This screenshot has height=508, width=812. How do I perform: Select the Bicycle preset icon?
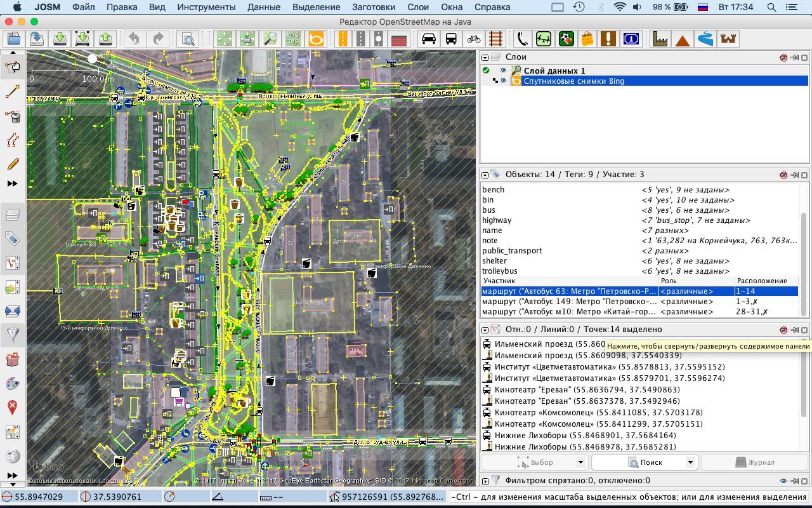click(473, 39)
